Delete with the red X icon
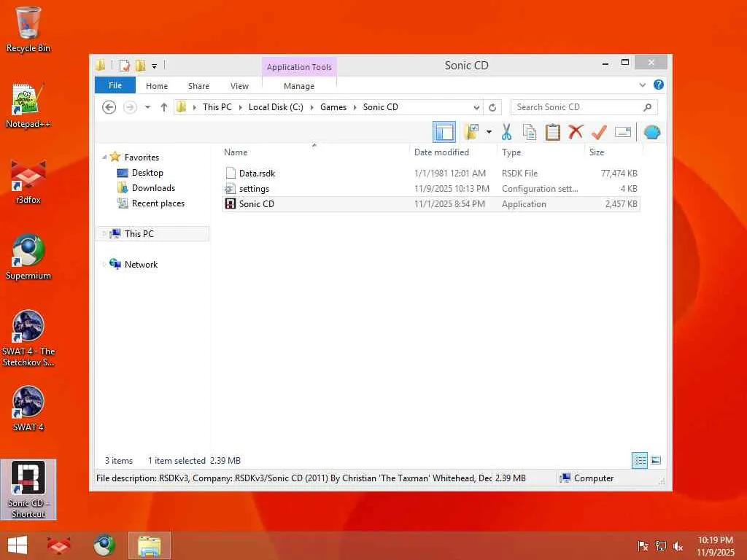Image resolution: width=747 pixels, height=560 pixels. (576, 132)
